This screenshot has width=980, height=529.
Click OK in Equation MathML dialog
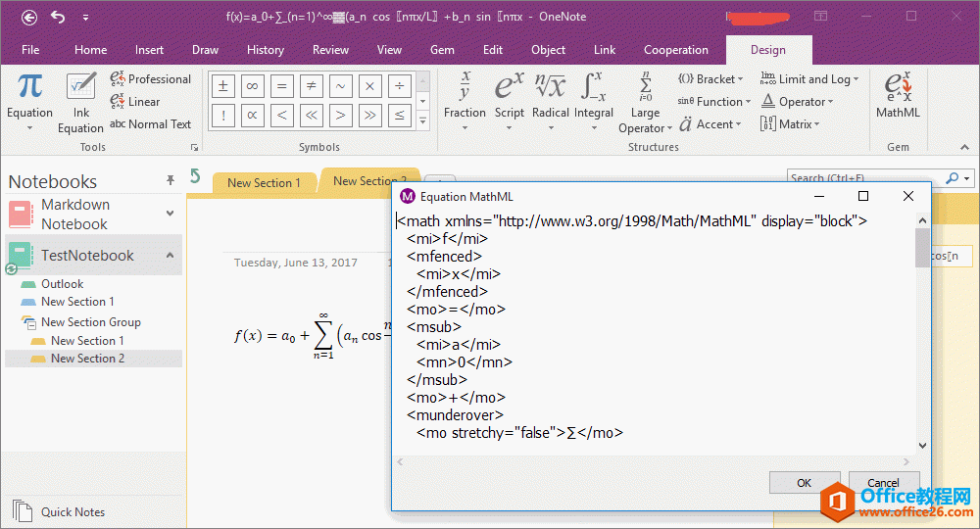[804, 483]
